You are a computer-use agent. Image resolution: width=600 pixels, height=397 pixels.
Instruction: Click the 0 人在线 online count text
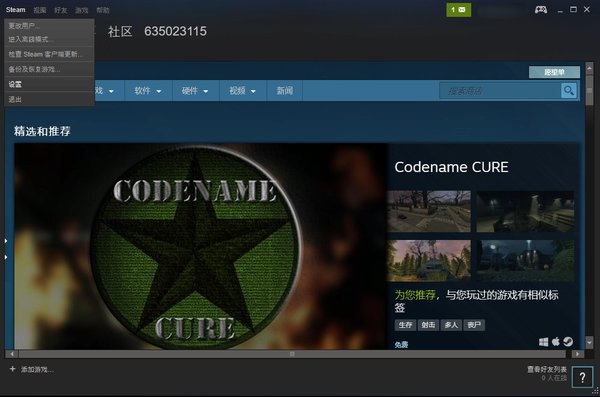(x=554, y=378)
